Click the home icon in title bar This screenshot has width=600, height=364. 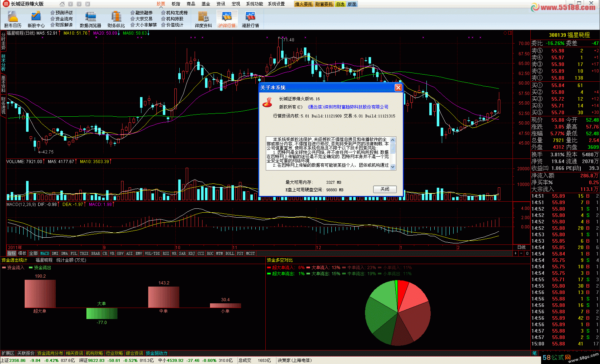point(62,4)
